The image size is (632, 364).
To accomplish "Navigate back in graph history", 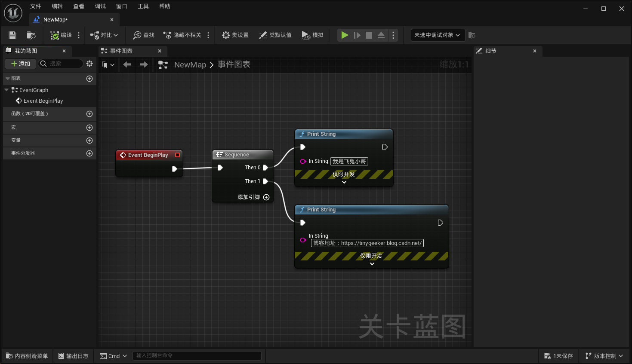I will pos(127,64).
